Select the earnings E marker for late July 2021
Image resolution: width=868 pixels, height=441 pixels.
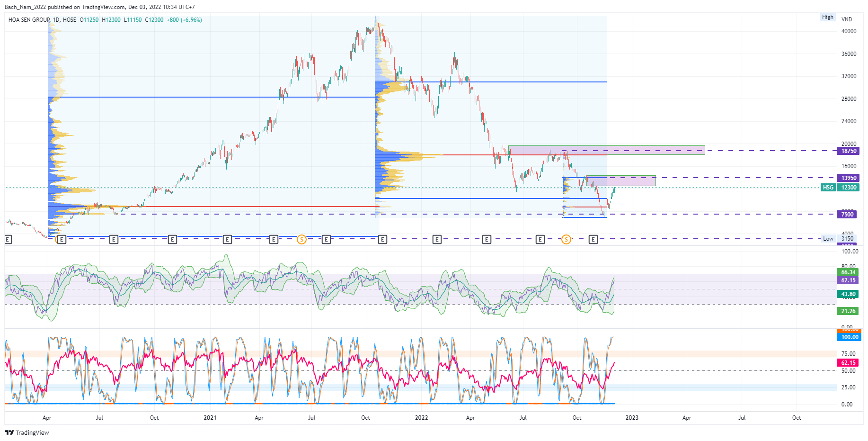point(326,240)
